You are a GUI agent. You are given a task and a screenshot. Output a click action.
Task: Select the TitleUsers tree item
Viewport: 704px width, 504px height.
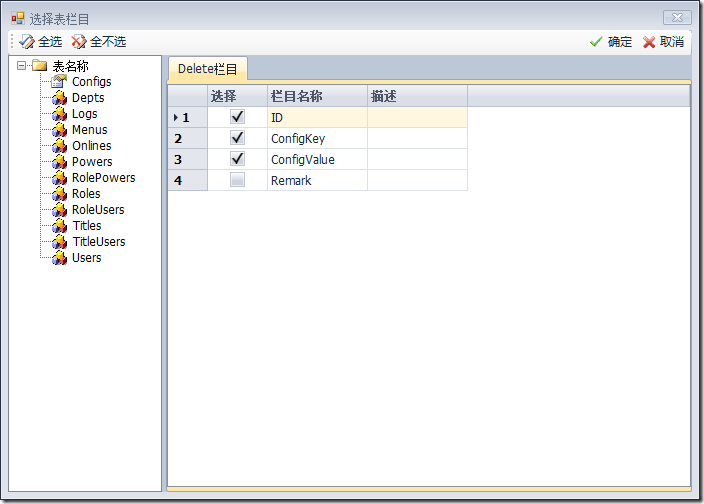click(x=99, y=242)
